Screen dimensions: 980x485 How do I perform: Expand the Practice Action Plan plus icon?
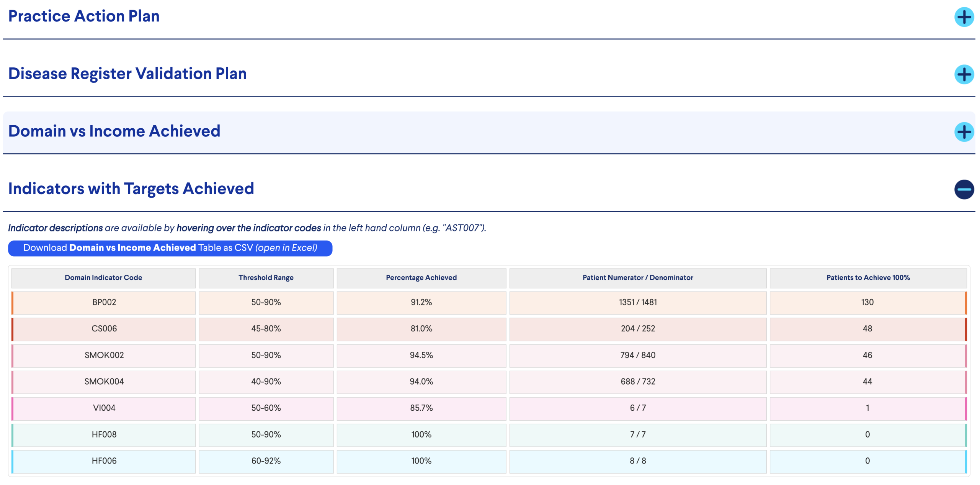pyautogui.click(x=964, y=17)
